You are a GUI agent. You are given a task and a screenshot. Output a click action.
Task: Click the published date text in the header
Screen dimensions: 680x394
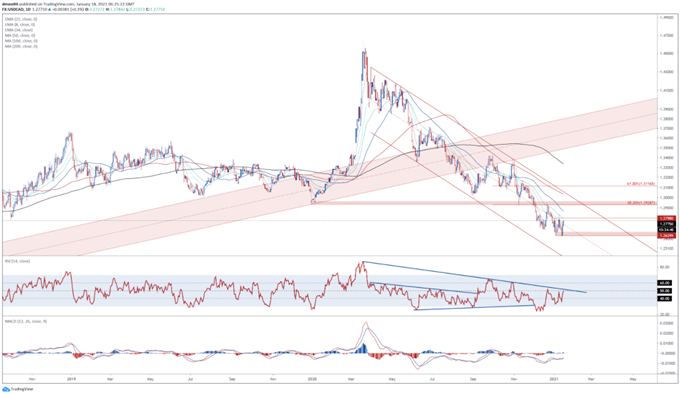tap(105, 4)
